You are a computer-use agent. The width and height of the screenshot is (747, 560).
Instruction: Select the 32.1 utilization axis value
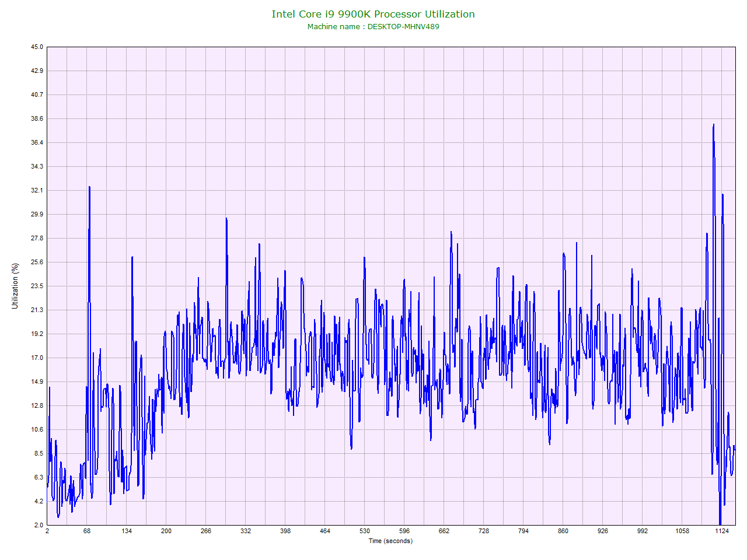[x=37, y=190]
